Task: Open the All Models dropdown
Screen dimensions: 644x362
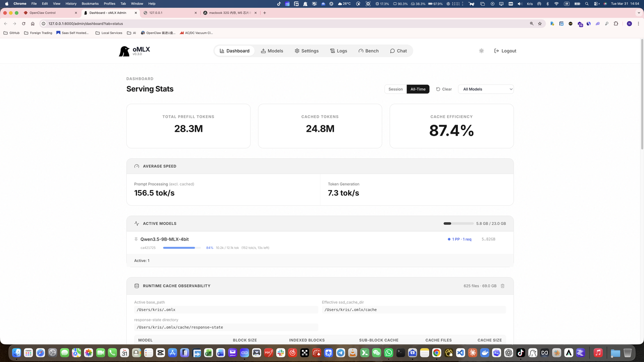Action: (486, 89)
